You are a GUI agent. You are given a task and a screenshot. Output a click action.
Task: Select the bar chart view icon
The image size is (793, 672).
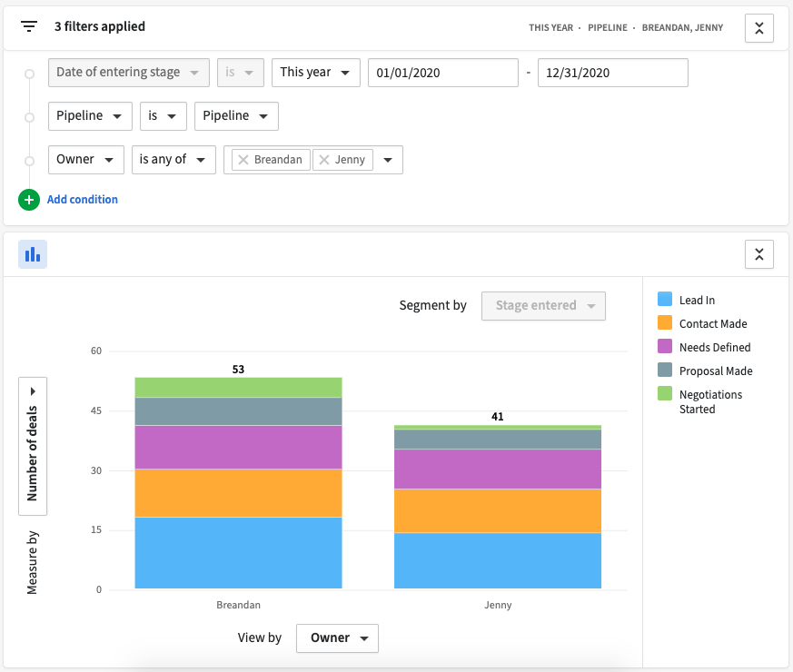tap(33, 254)
